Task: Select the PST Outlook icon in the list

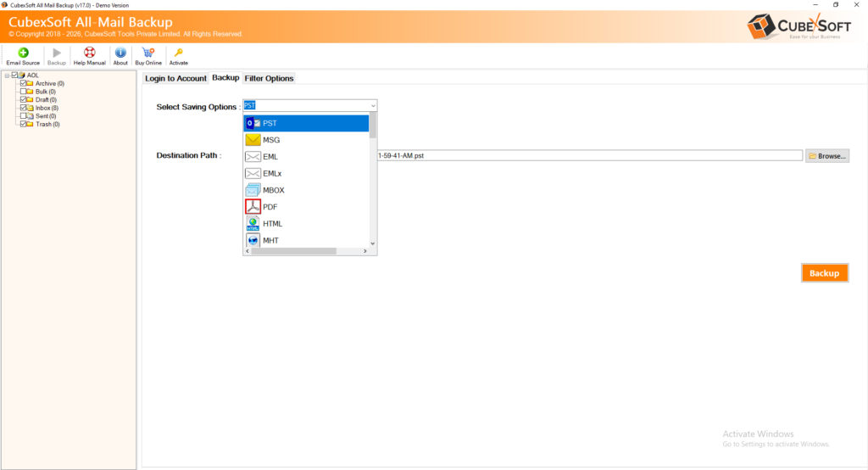Action: [253, 123]
